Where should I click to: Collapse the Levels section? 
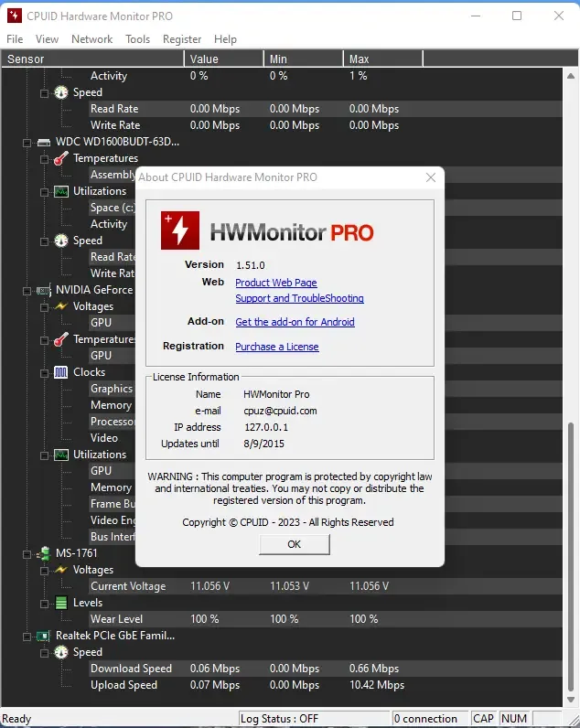(x=44, y=604)
